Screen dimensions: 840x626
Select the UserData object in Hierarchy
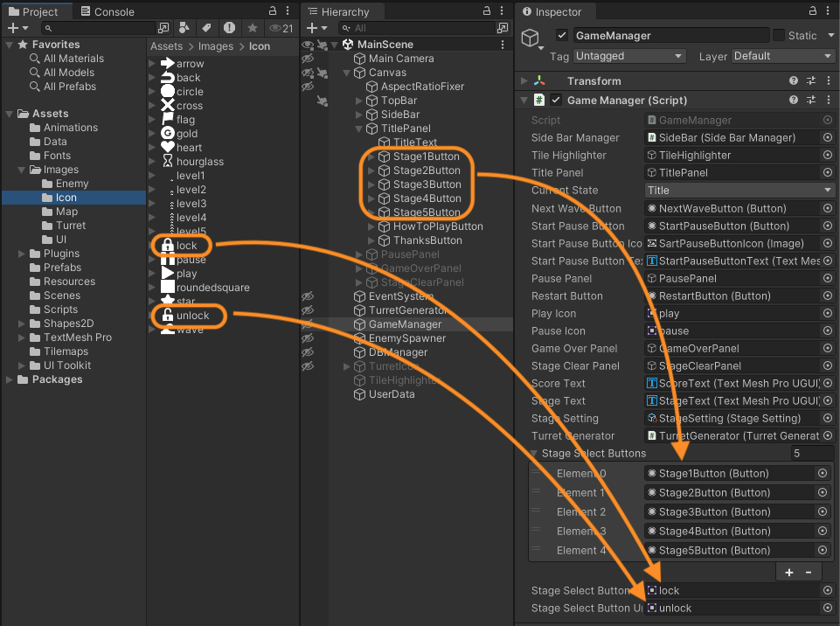392,394
